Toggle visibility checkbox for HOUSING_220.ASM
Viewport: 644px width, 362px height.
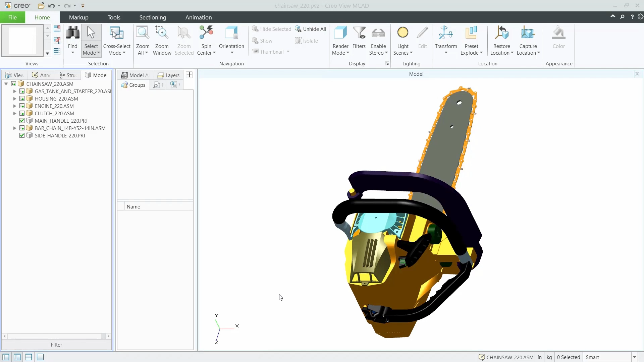coord(22,99)
